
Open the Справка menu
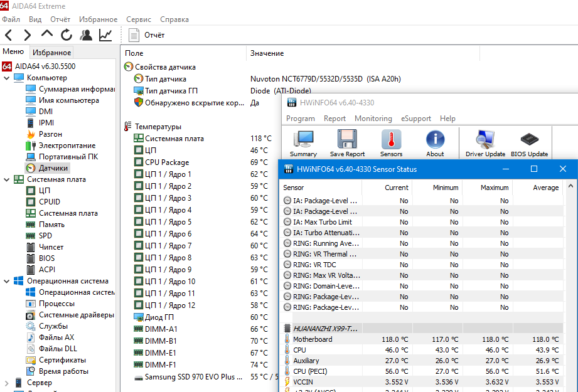(174, 19)
